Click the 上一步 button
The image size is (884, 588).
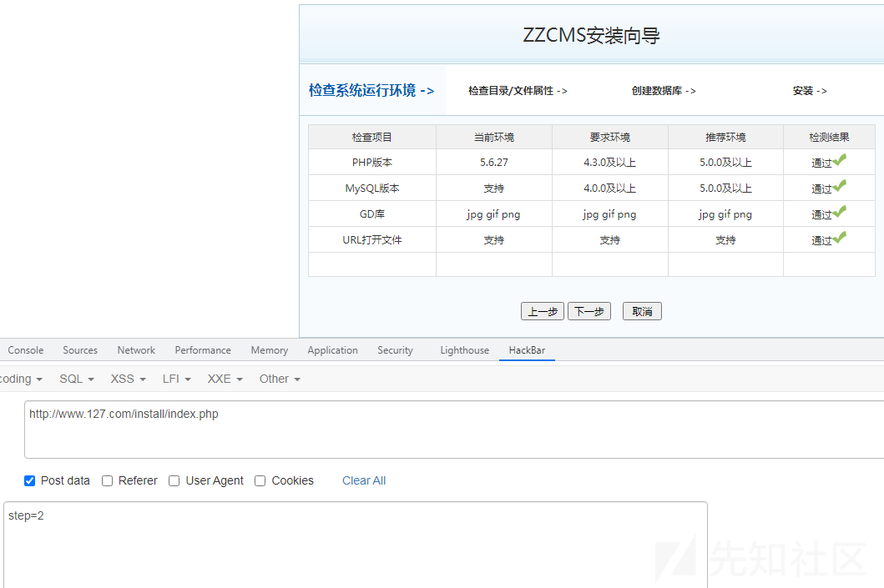543,311
